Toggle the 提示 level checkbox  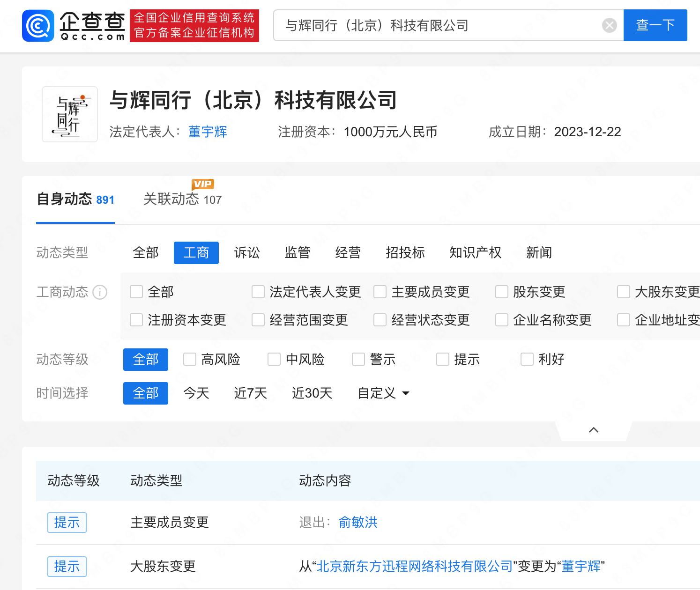[x=443, y=360]
